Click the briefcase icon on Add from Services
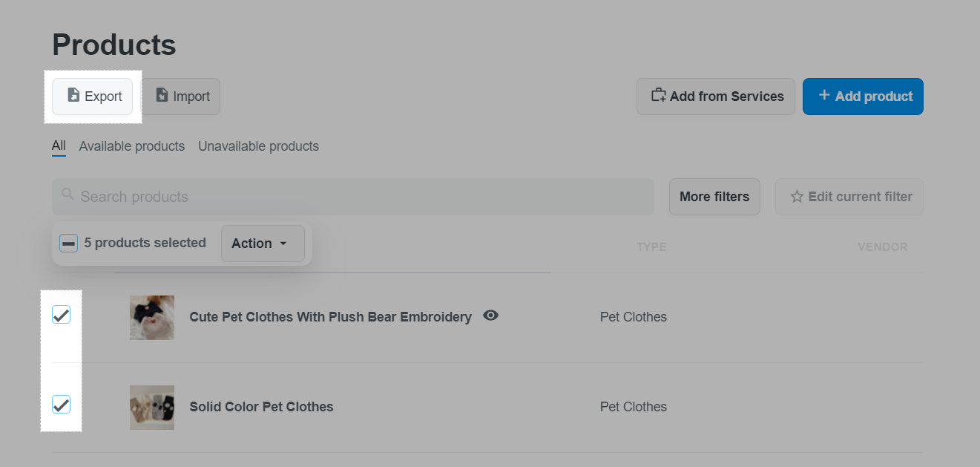The image size is (980, 467). [658, 95]
